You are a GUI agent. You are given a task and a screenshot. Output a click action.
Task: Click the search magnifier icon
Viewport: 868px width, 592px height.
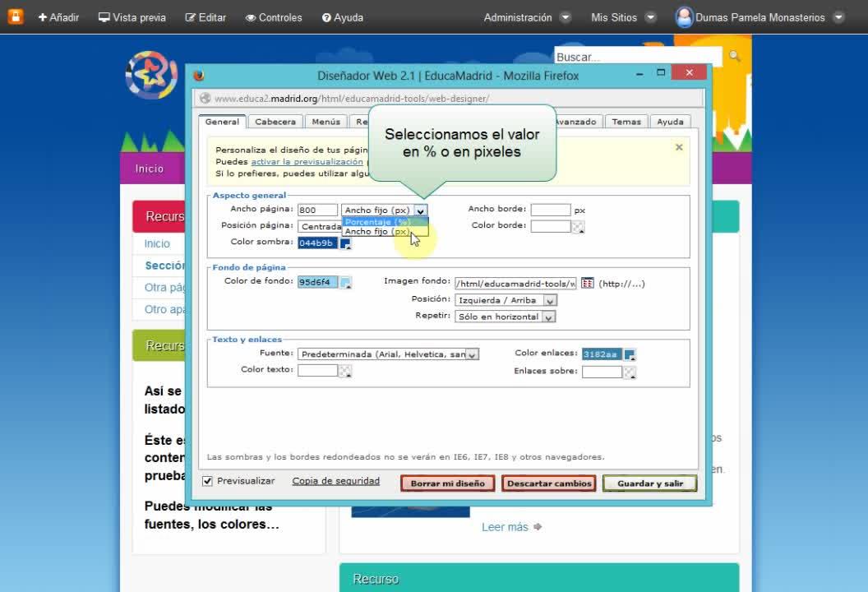(x=735, y=56)
